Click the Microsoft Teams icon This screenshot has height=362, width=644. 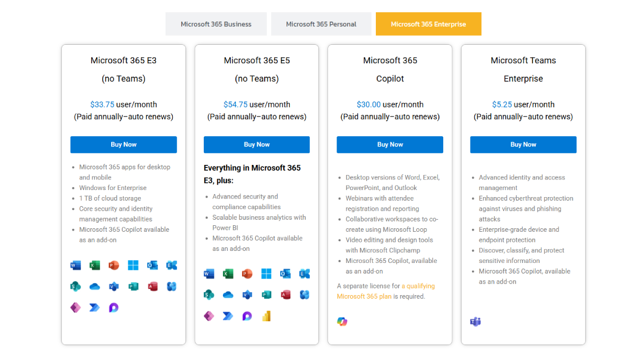(x=475, y=322)
